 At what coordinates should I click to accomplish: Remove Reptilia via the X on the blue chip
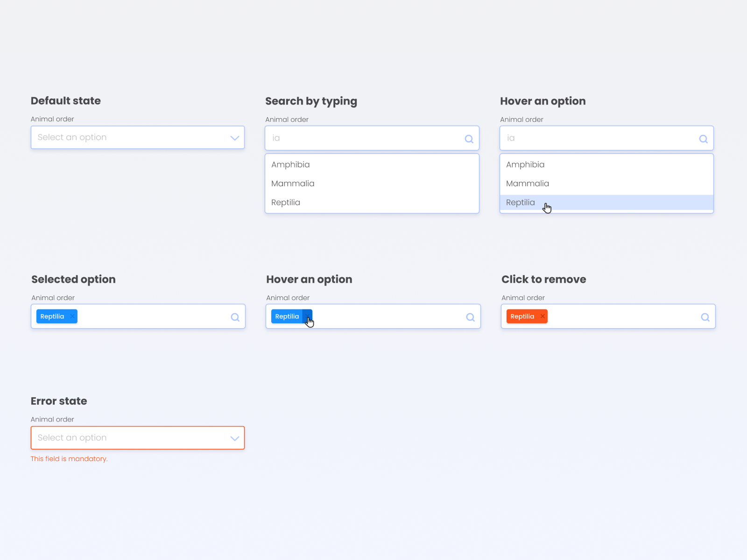[x=72, y=316]
